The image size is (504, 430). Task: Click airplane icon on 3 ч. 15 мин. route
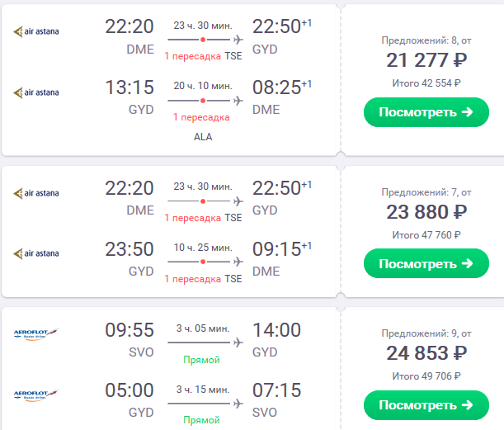[238, 404]
